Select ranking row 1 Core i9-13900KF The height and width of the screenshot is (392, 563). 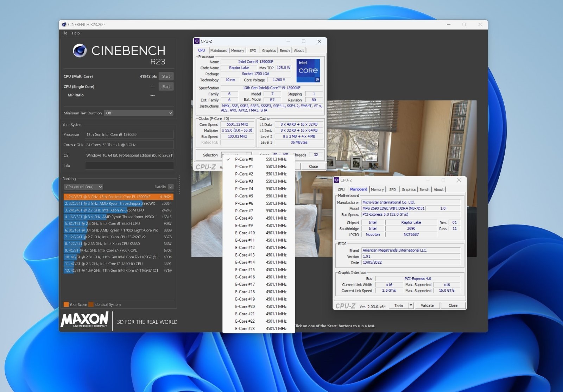pyautogui.click(x=118, y=197)
